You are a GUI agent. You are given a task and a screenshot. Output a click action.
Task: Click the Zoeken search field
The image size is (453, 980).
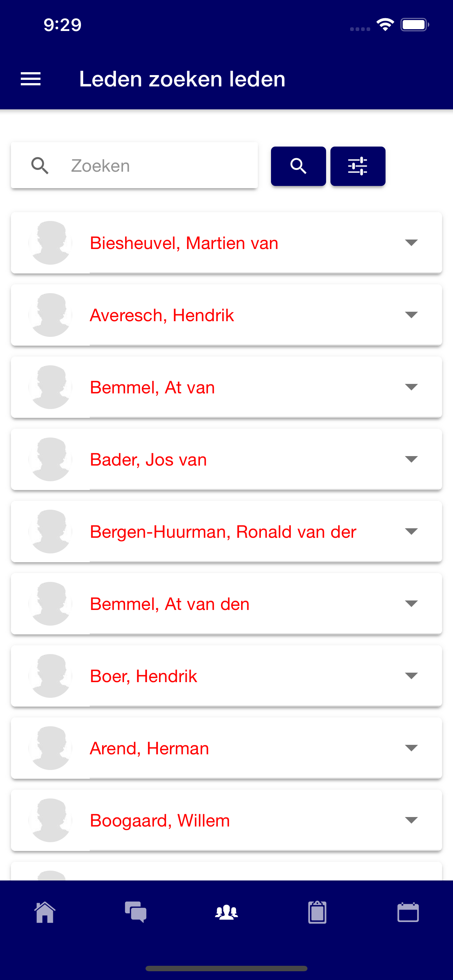[134, 166]
